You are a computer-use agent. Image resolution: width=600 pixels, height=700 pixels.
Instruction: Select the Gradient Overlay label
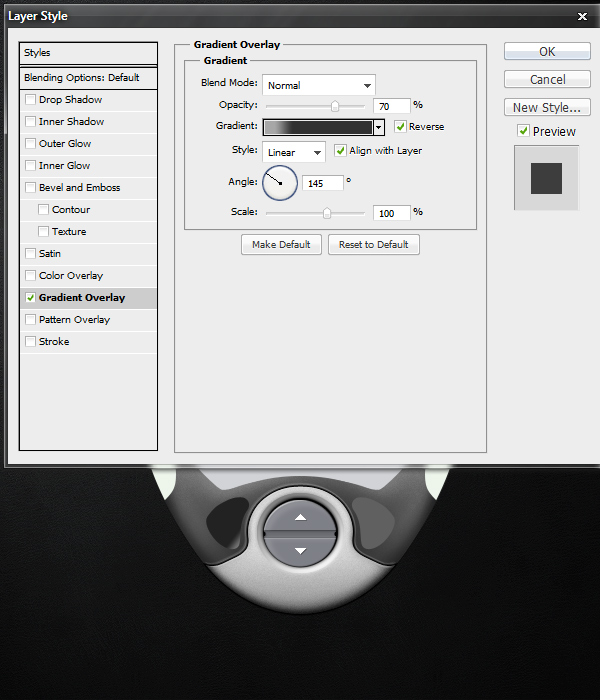(82, 298)
